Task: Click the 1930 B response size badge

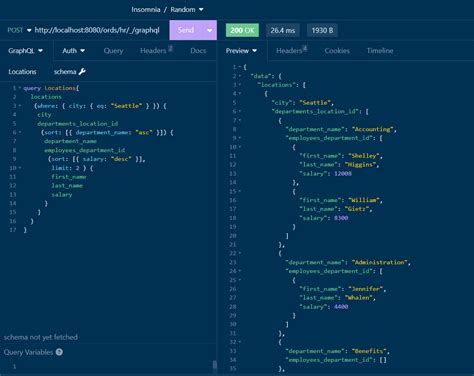Action: 322,30
